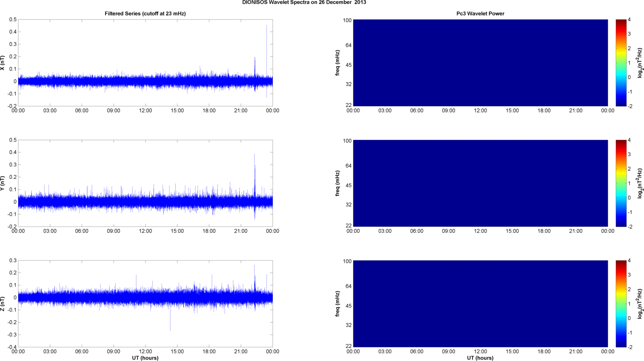Pick the bottom wavelet plot's colorbar

[621, 304]
